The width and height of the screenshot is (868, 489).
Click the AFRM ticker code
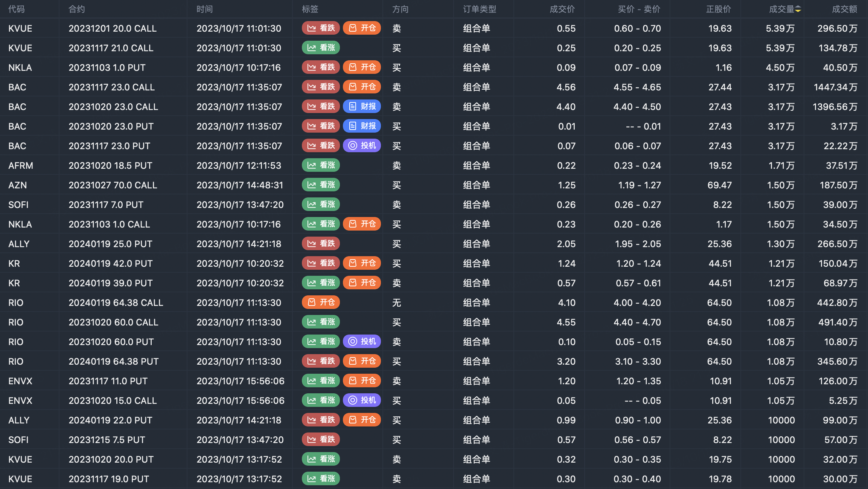click(21, 165)
